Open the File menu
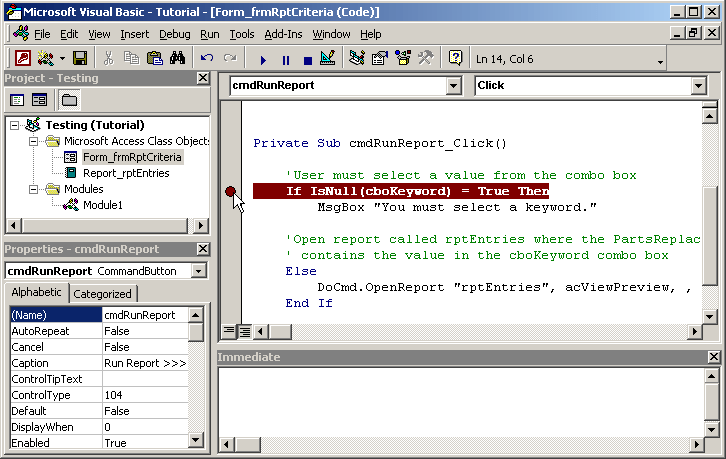Viewport: 726px width, 459px height. [42, 34]
